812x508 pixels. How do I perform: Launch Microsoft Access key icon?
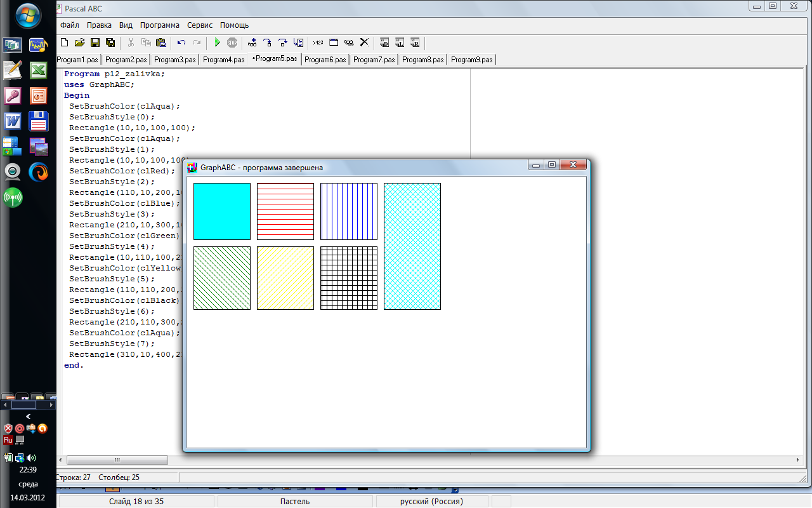(13, 96)
